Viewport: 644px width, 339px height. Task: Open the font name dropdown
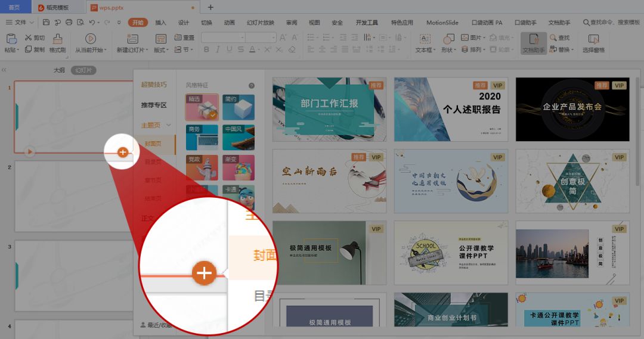[242, 38]
